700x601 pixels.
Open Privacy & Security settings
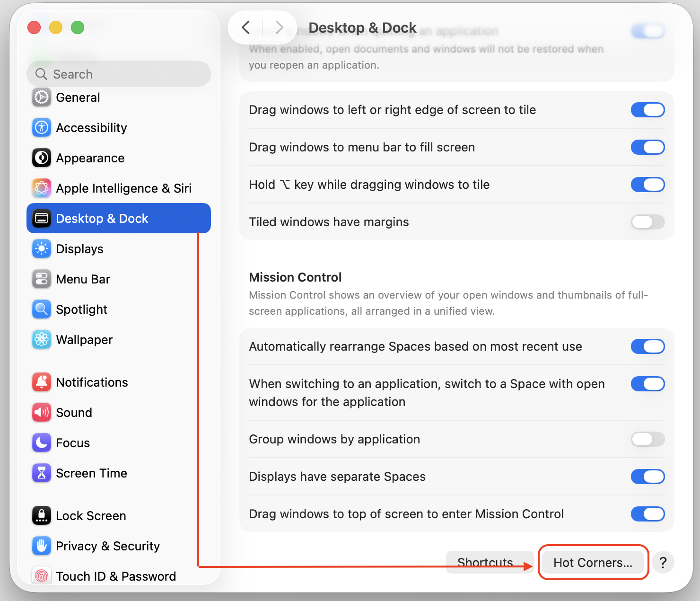pyautogui.click(x=119, y=546)
